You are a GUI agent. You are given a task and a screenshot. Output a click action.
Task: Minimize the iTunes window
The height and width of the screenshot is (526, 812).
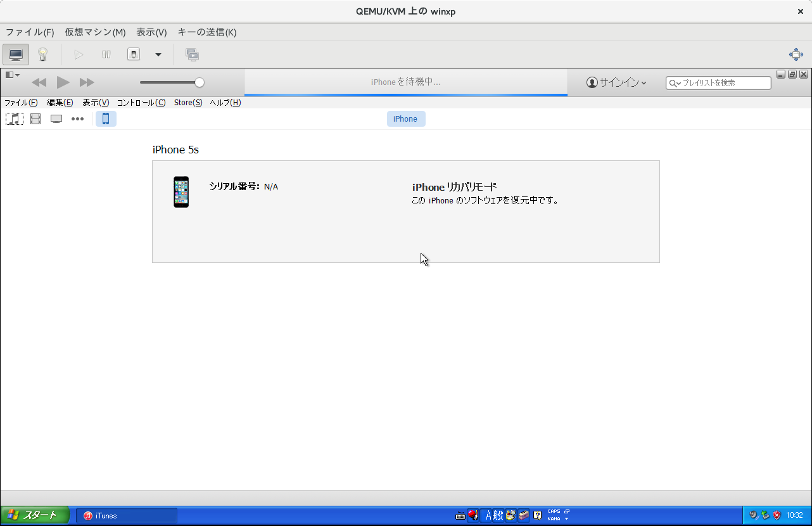coord(781,74)
